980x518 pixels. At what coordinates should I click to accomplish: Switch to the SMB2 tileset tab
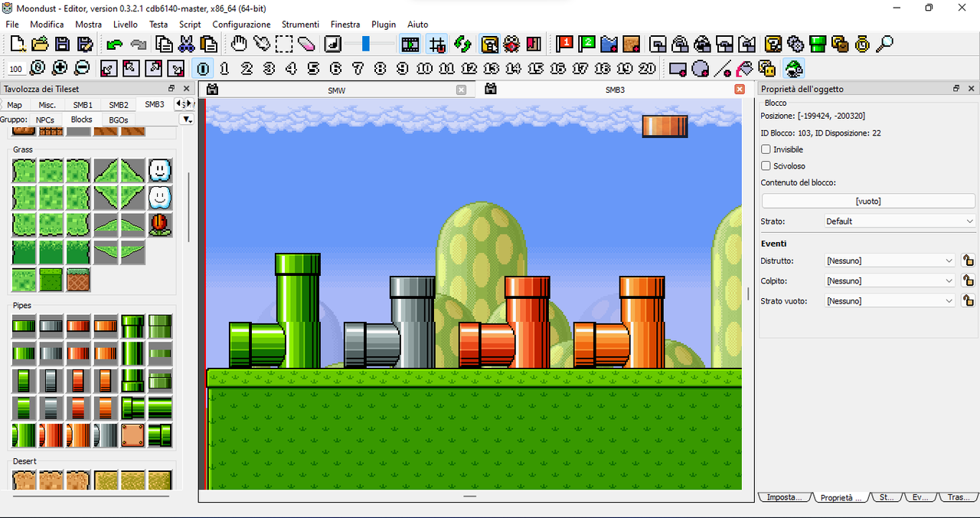pyautogui.click(x=119, y=105)
